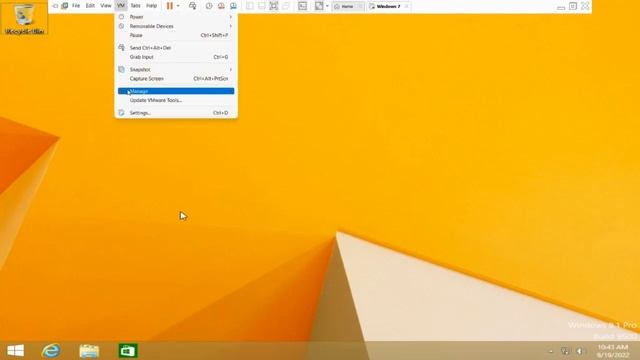This screenshot has height=360, width=640.
Task: Open the stretch guest dropdown arrow
Action: click(327, 6)
